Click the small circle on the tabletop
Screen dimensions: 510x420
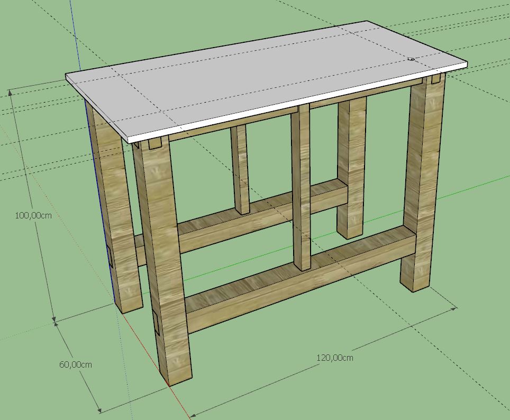411,59
